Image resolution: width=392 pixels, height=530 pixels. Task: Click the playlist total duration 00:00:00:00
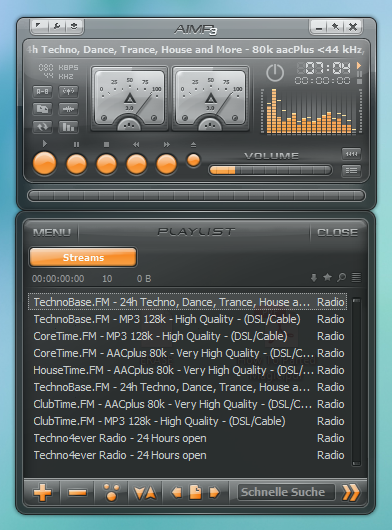(58, 279)
